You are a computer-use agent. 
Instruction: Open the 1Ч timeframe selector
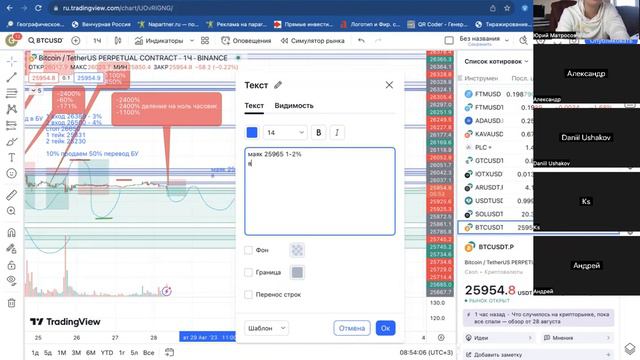[97, 40]
